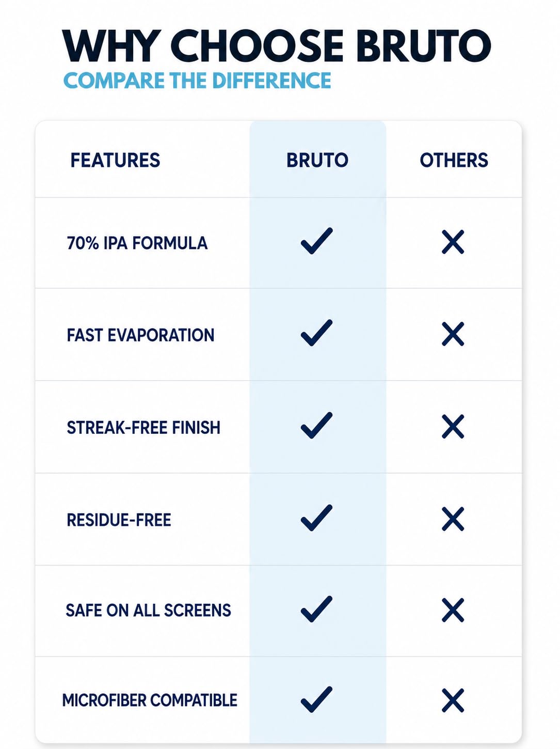Select the FEATURES column header
This screenshot has height=749, width=560.
pyautogui.click(x=115, y=160)
